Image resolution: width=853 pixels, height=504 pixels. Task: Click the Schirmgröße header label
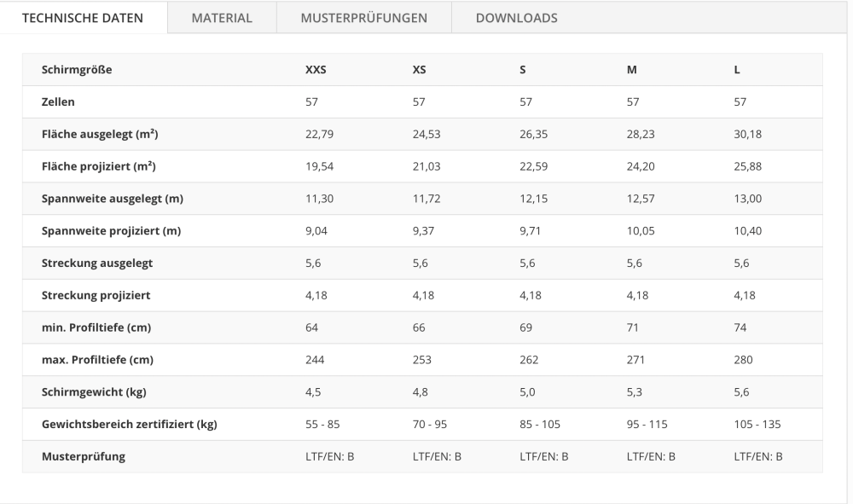pyautogui.click(x=77, y=70)
